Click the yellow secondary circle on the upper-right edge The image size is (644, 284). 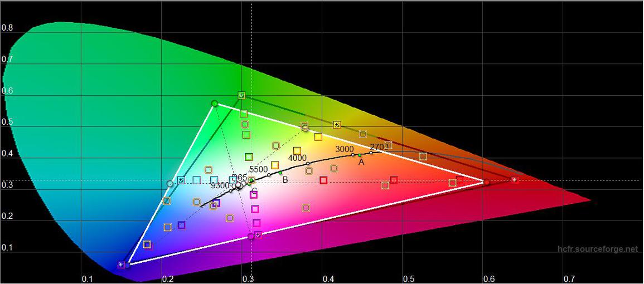304,128
